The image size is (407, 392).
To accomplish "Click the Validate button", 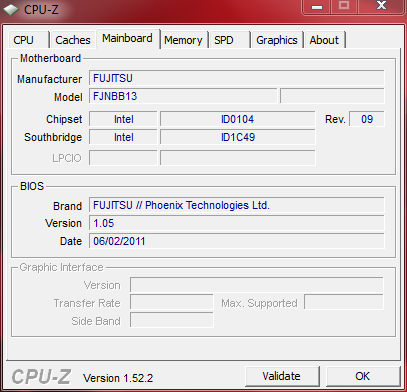I will [282, 376].
